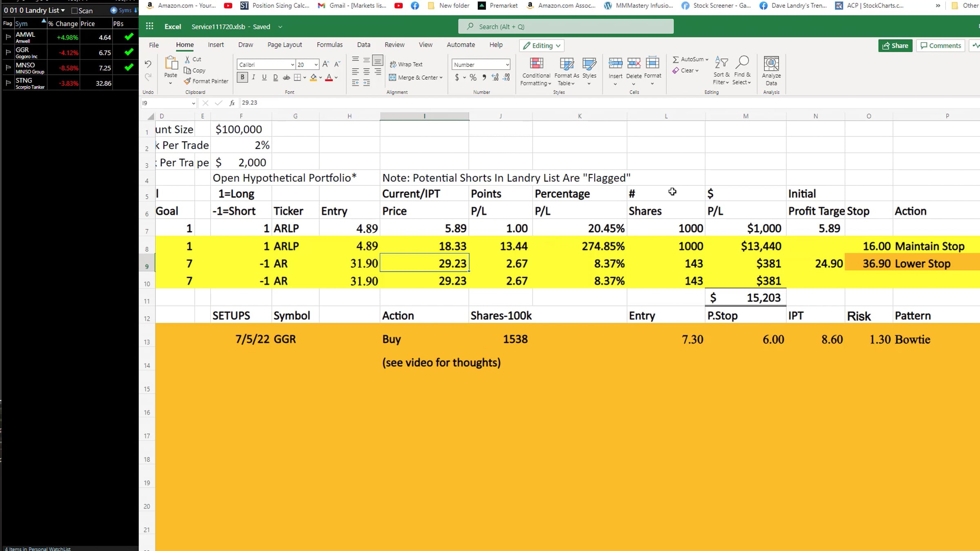Open Sort & Filter menu
Viewport: 980px width, 551px height.
coord(721,71)
